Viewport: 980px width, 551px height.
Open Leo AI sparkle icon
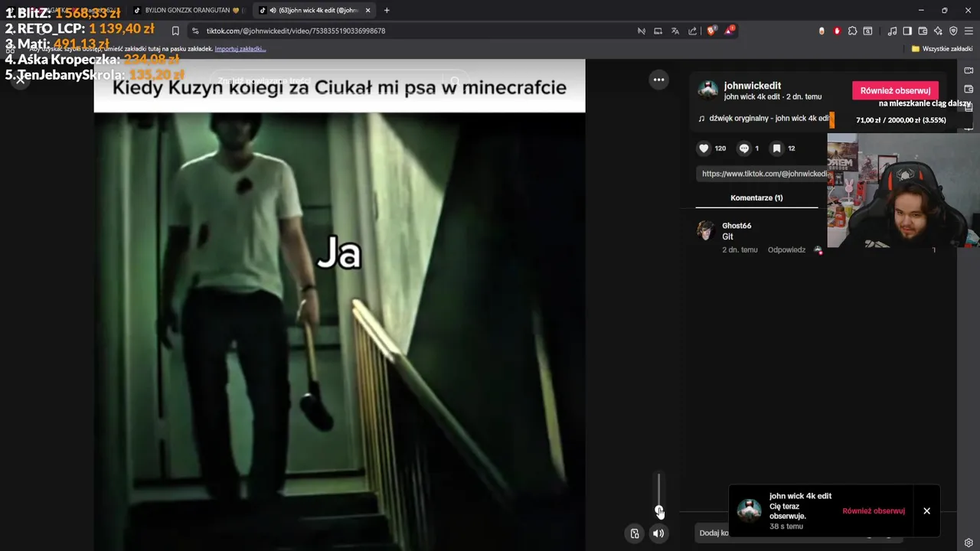[938, 31]
